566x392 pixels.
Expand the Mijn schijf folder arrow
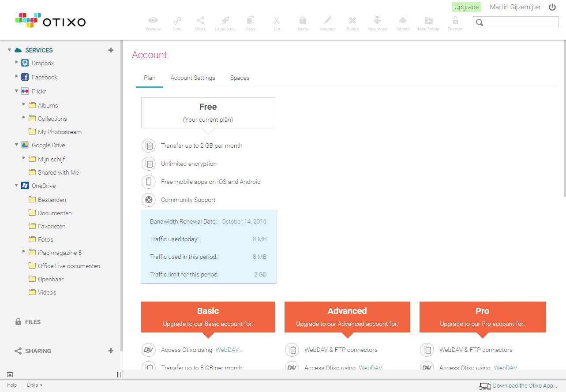click(x=24, y=158)
